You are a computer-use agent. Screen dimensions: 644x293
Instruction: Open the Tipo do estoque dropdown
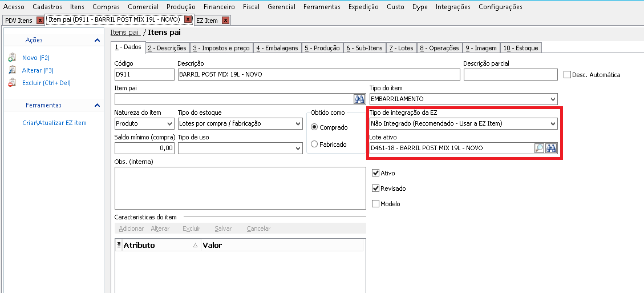click(x=298, y=123)
